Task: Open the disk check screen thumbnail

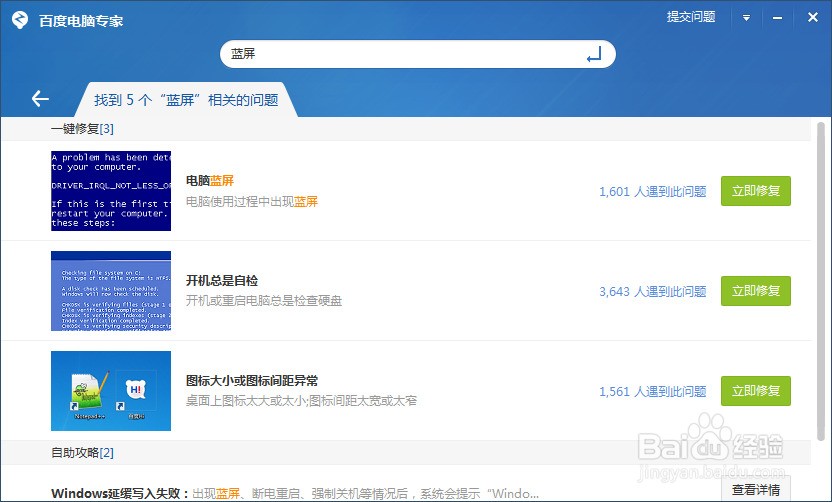Action: point(111,291)
